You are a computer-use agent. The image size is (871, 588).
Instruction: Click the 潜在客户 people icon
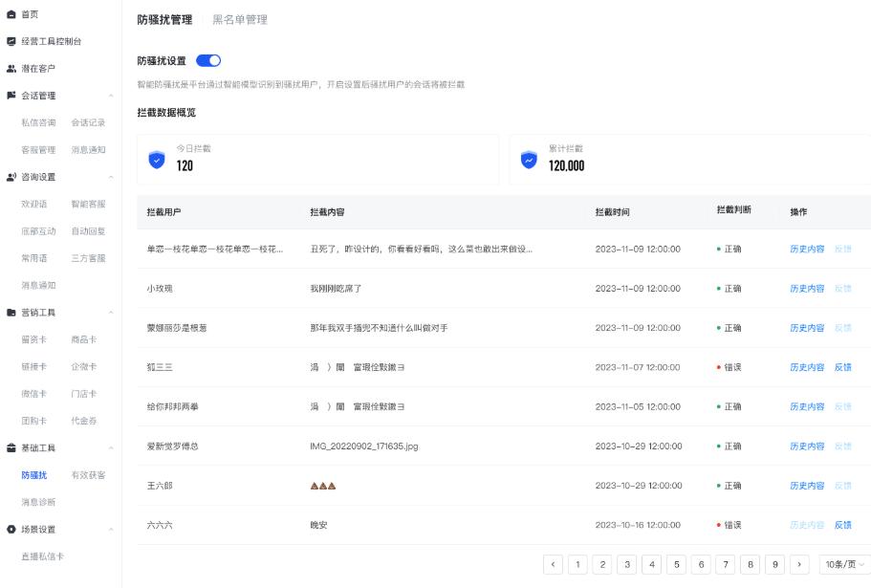tap(11, 69)
